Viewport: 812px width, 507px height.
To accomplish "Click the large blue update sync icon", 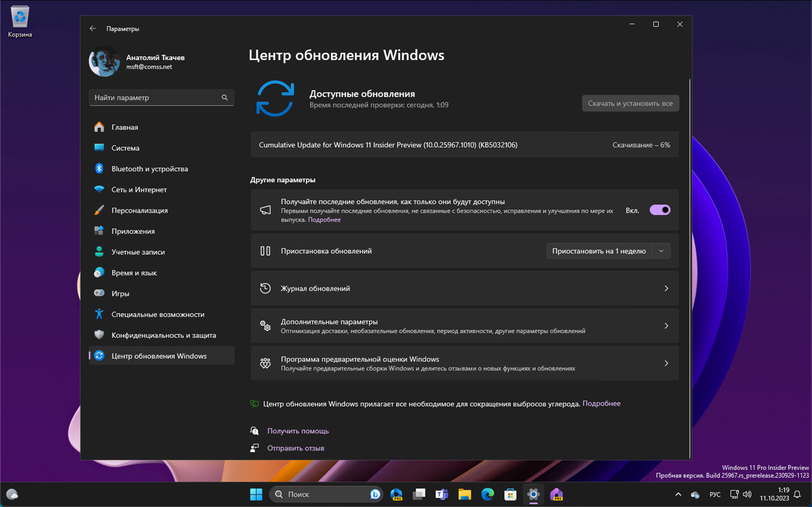I will 275,98.
